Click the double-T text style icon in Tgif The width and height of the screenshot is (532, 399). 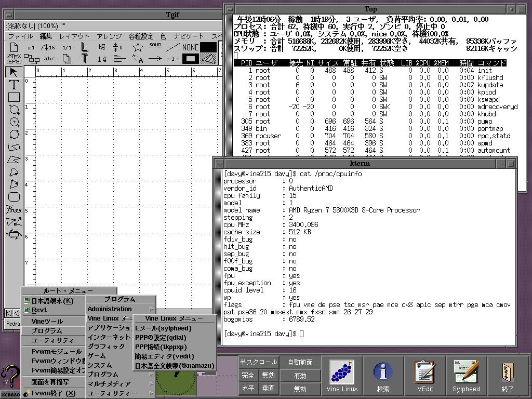85,59
